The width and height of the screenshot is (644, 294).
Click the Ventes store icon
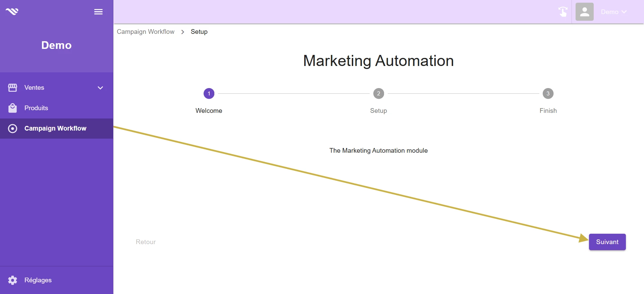coord(12,88)
